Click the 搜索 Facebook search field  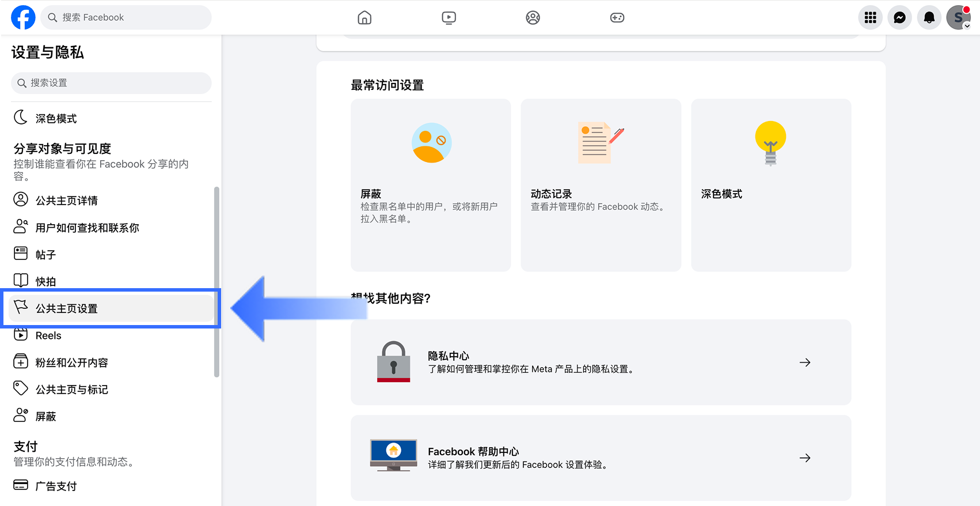126,17
